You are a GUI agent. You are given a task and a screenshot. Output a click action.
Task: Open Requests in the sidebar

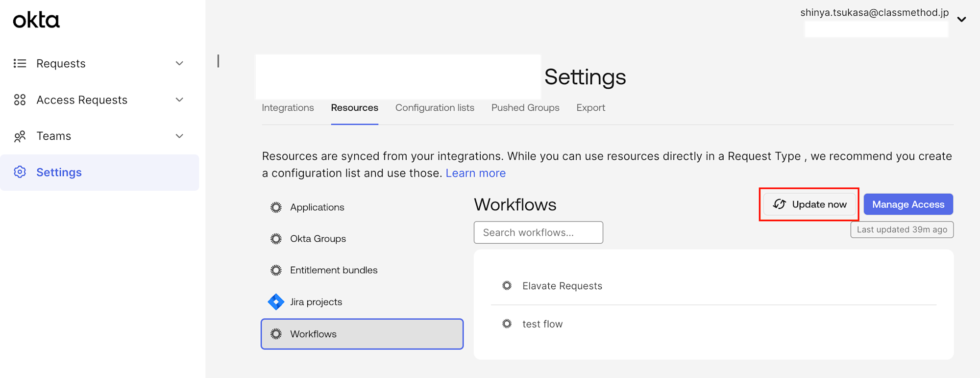[99, 63]
